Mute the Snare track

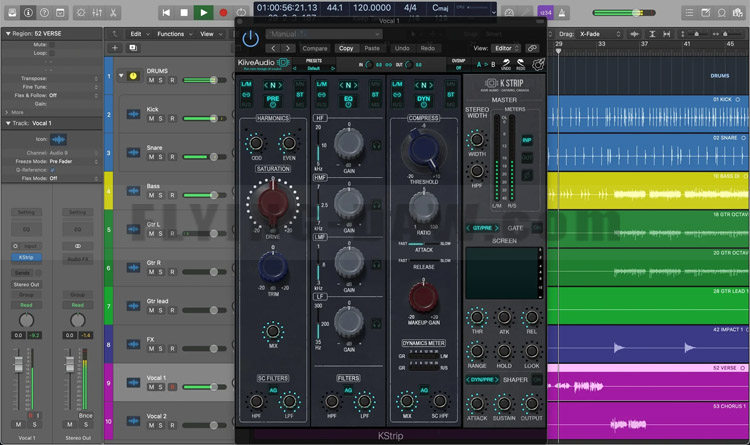pos(153,158)
